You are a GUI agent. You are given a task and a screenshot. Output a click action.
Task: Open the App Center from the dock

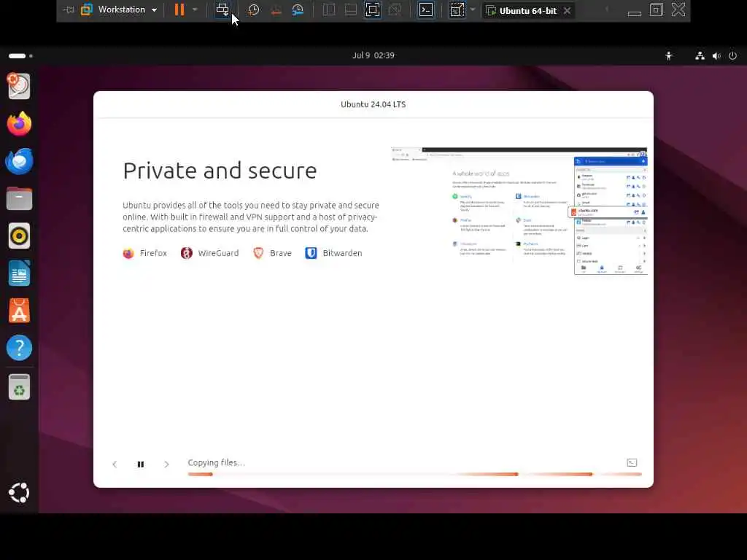coord(19,311)
